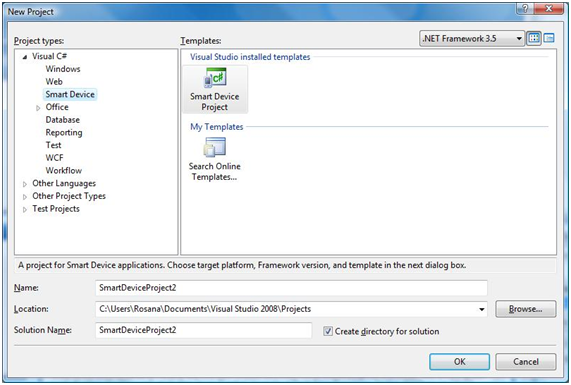Select Office project type
Image resolution: width=571 pixels, height=385 pixels.
coord(57,107)
